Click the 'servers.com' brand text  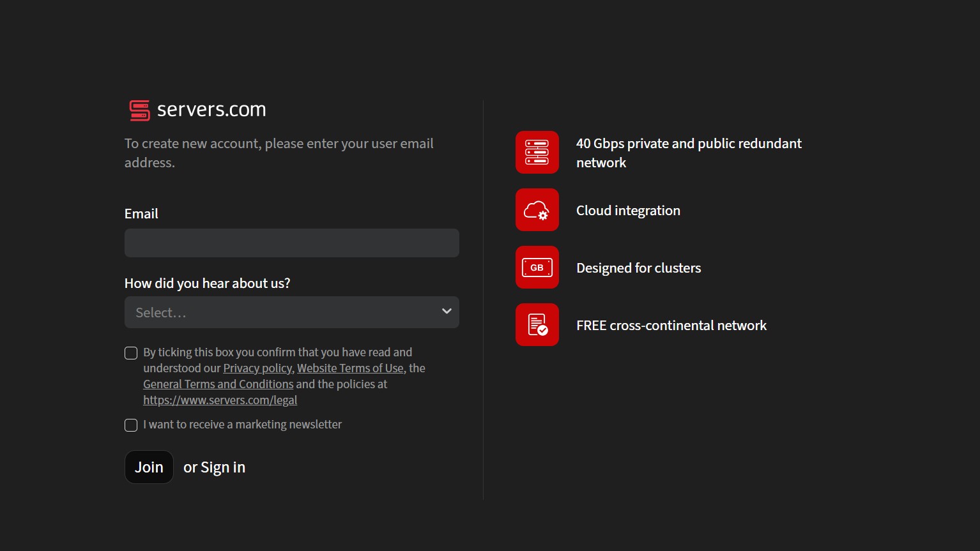(211, 110)
